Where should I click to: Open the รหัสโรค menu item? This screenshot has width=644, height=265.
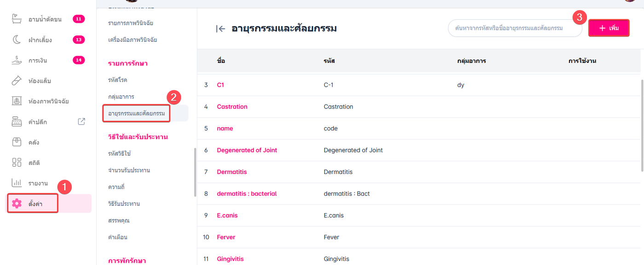[118, 80]
